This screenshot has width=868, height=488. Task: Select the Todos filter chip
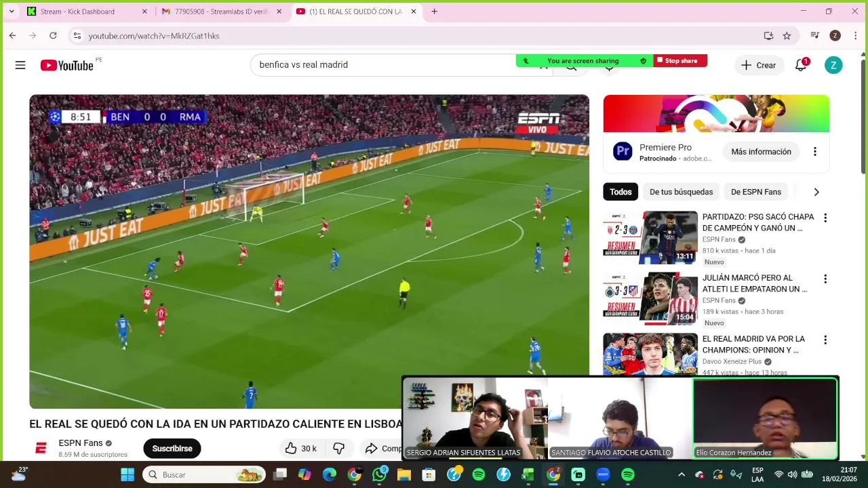[620, 192]
